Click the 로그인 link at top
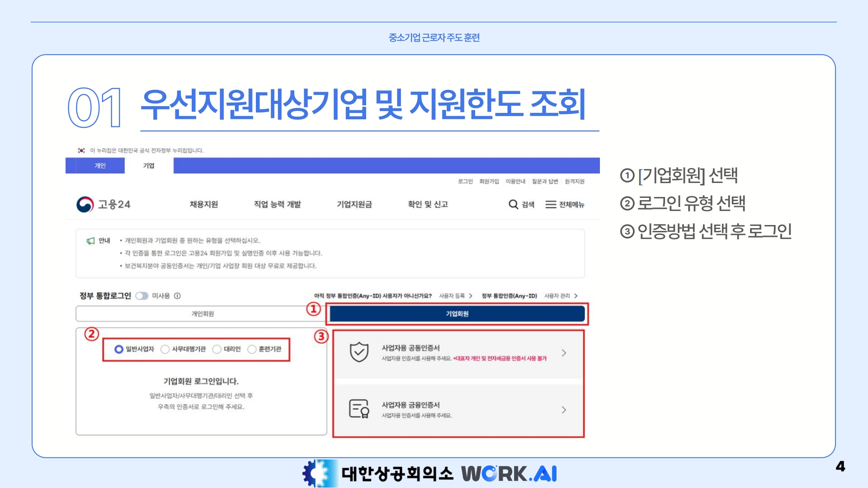The image size is (868, 488). pyautogui.click(x=465, y=182)
